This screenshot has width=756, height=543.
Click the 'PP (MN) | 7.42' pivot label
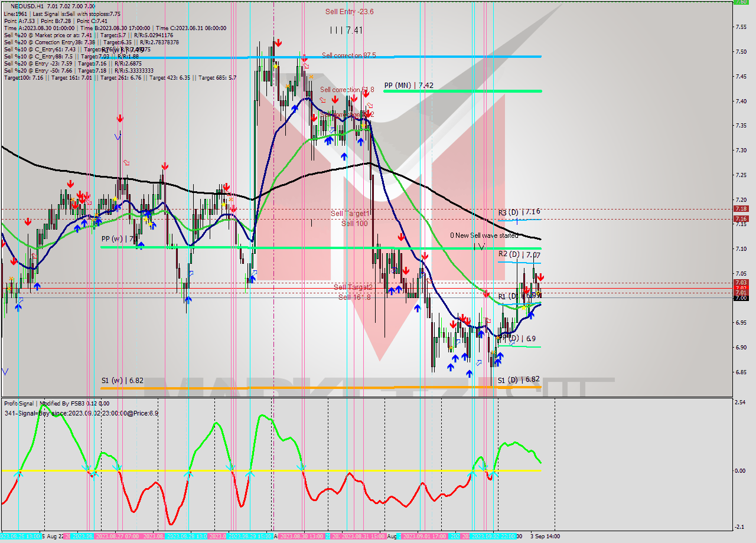pos(409,86)
